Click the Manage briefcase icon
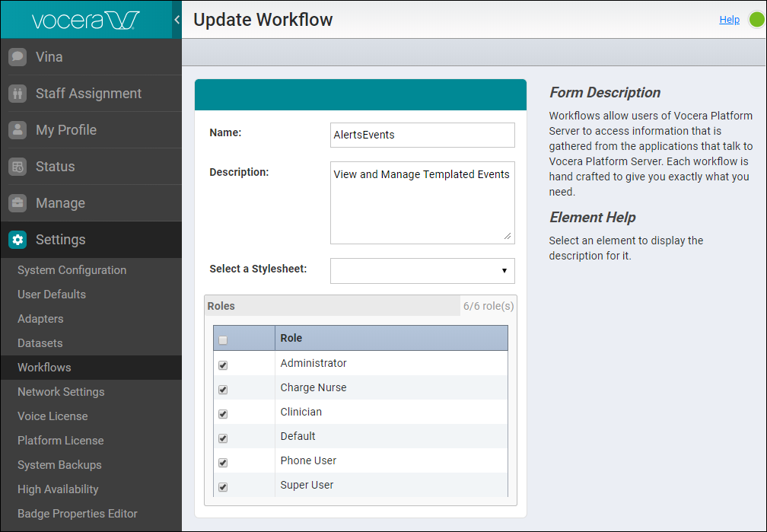This screenshot has width=767, height=532. 17,202
